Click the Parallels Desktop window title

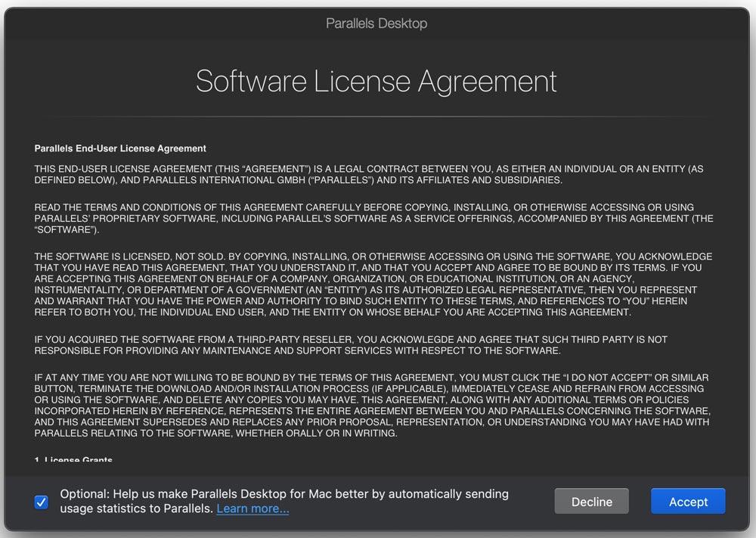coord(376,23)
